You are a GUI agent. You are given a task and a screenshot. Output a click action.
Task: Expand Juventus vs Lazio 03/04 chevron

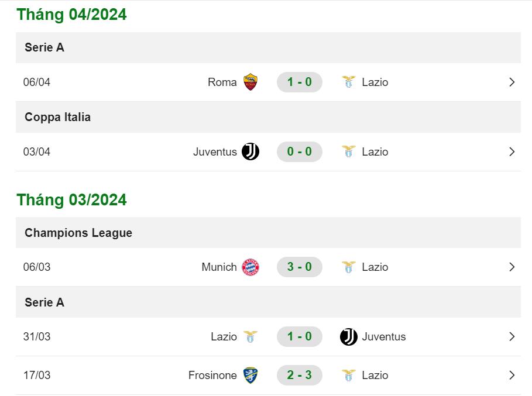click(512, 151)
